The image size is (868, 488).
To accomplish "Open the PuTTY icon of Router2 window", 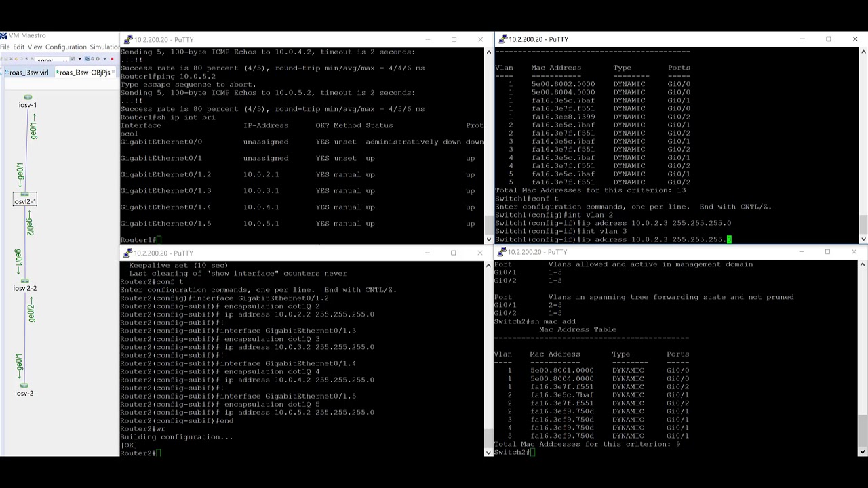I will (x=127, y=253).
